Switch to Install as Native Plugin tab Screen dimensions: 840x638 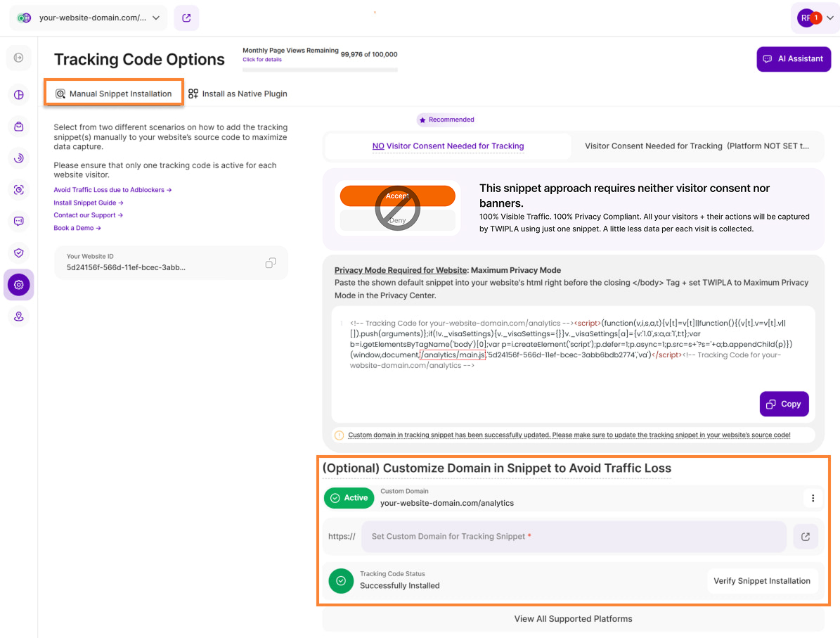(238, 94)
